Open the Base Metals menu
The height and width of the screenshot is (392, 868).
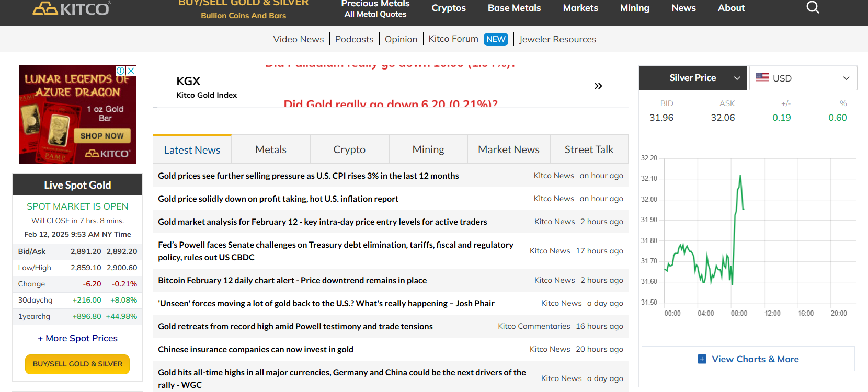(x=515, y=8)
